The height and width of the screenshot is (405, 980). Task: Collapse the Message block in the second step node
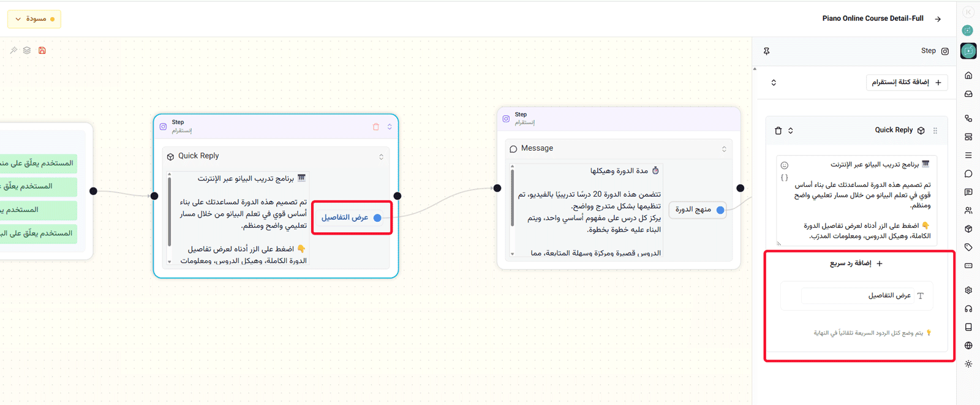[724, 149]
